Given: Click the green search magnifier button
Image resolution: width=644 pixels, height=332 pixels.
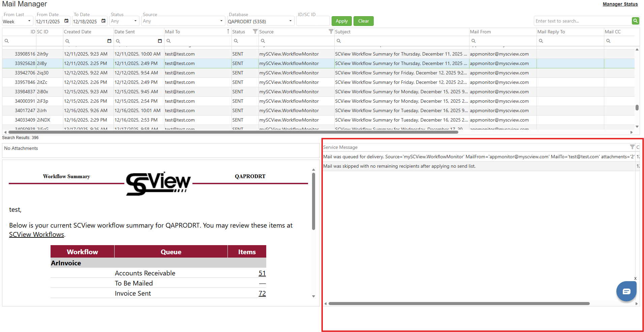Looking at the screenshot, I should click(x=635, y=21).
